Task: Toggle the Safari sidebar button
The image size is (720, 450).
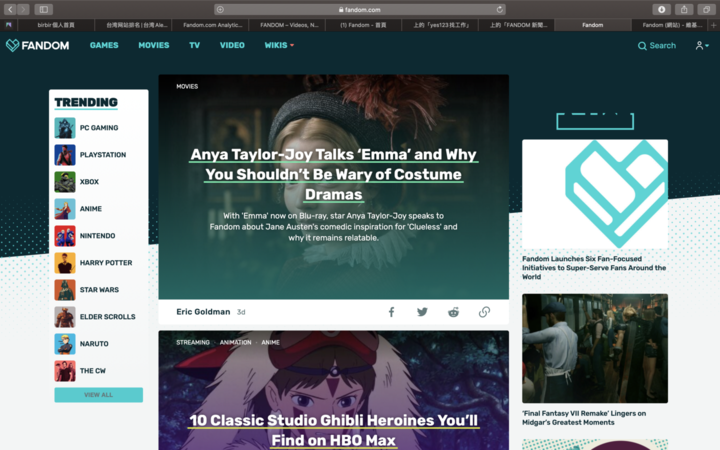Action: tap(44, 9)
